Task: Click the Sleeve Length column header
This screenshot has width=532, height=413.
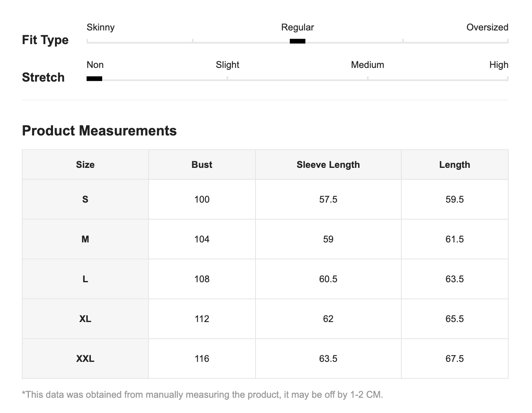Action: pyautogui.click(x=328, y=165)
